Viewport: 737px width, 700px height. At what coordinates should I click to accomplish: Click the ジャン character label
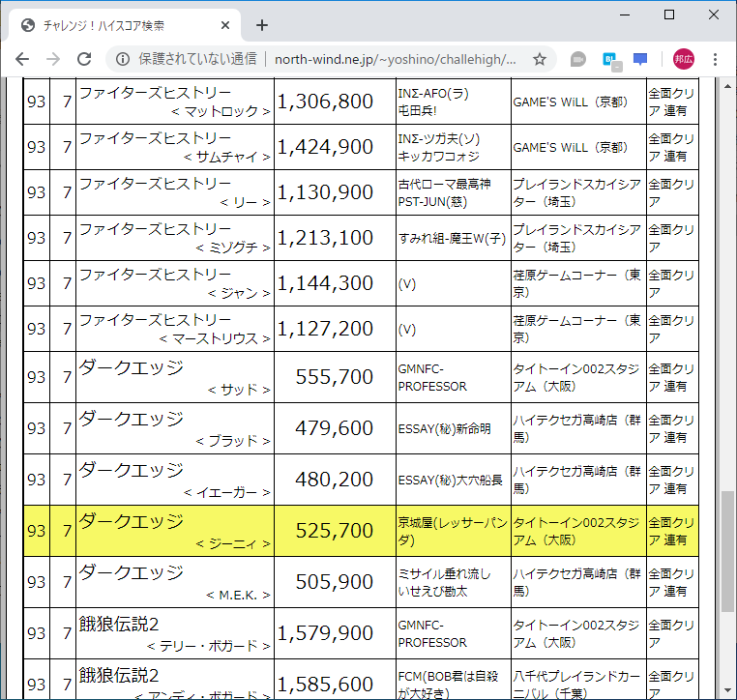click(239, 294)
